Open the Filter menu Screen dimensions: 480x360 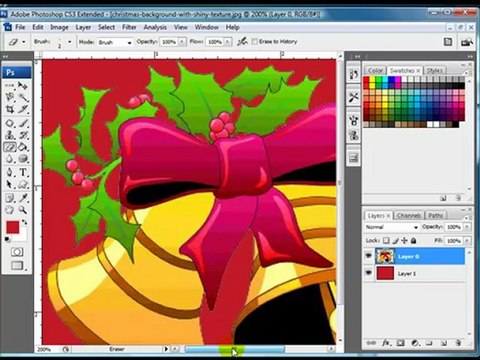point(129,27)
